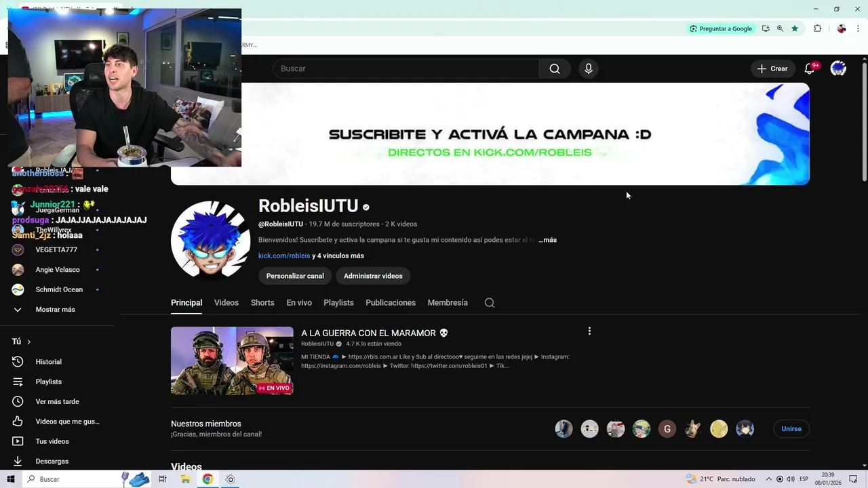Open Chrome extensions puzzle icon
The width and height of the screenshot is (868, 488).
[x=817, y=28]
